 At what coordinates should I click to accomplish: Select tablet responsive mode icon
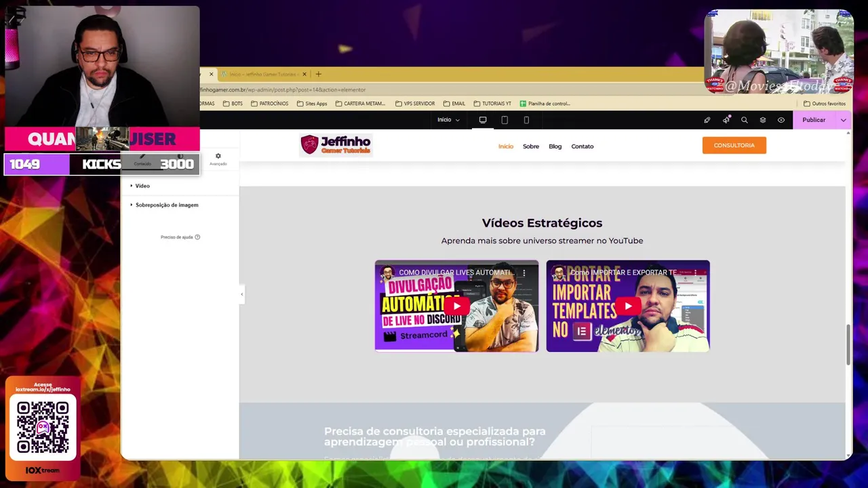tap(505, 120)
